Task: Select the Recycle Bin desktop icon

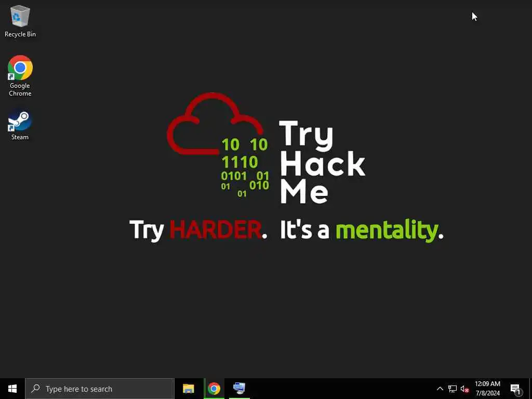Action: pos(20,21)
